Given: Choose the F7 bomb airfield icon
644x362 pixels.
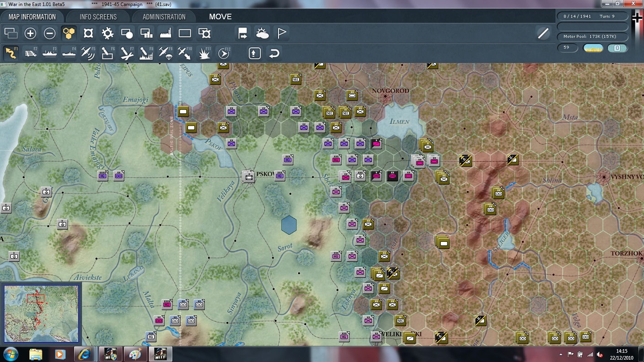Looking at the screenshot, I should tap(127, 53).
